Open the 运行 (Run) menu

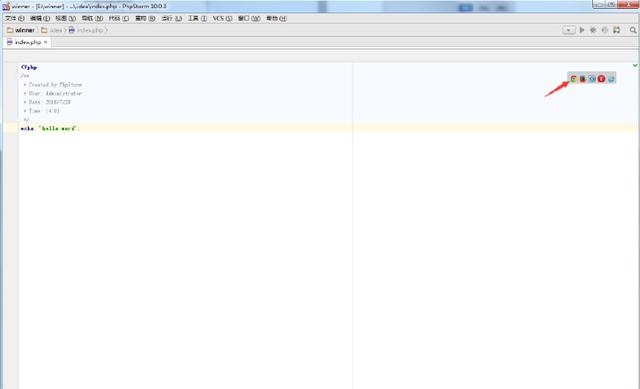[171, 18]
